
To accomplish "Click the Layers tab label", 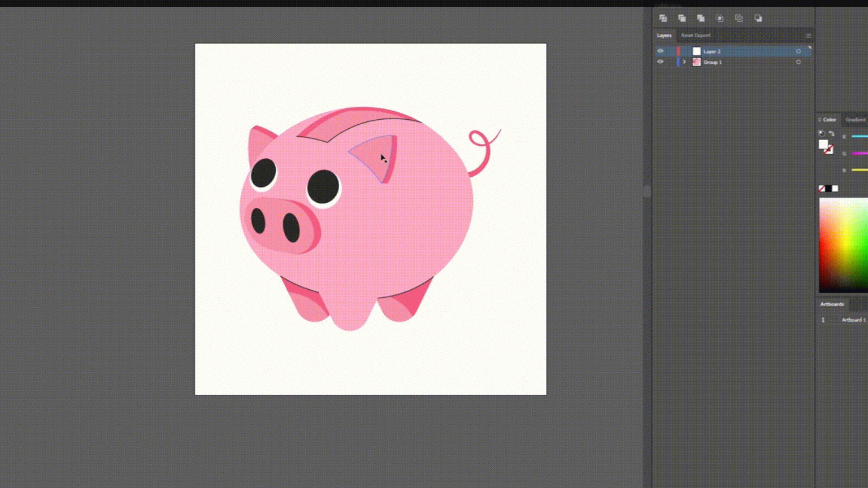I will pos(663,35).
